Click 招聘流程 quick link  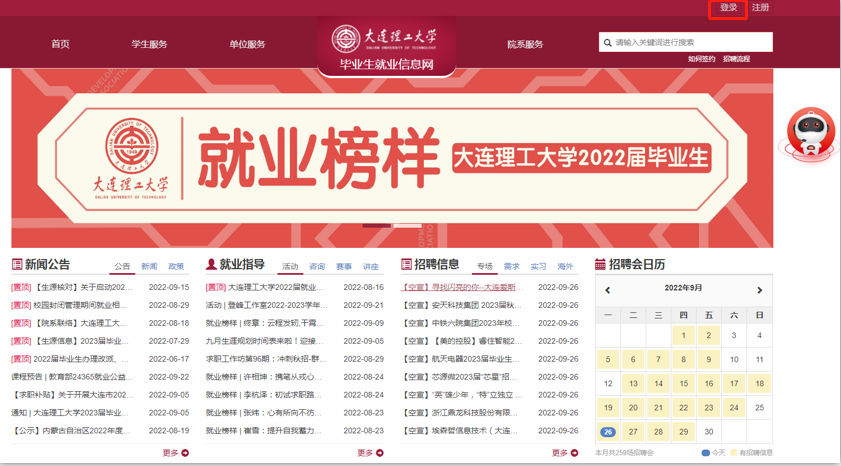736,59
